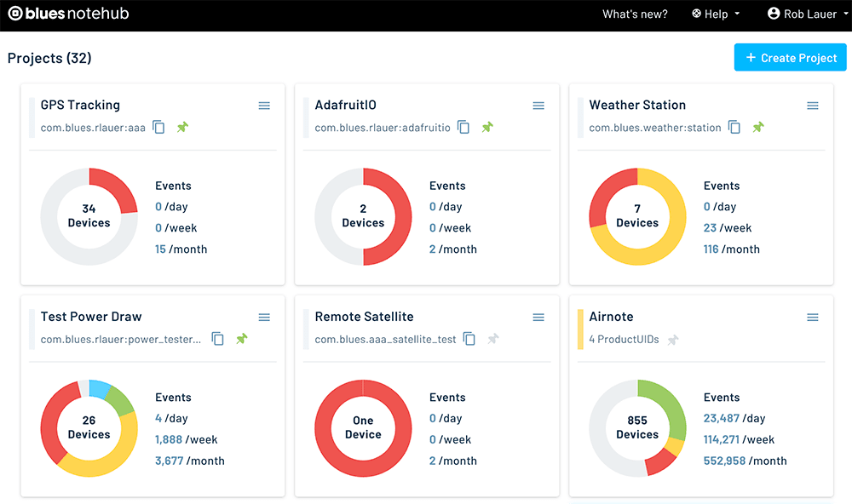
Task: Click the Create Project button
Action: [790, 58]
